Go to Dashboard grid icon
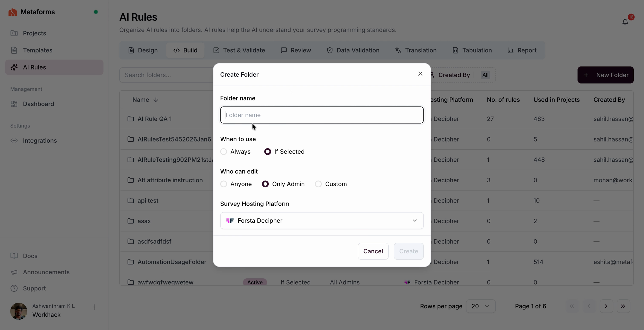This screenshot has height=330, width=644. pyautogui.click(x=14, y=104)
